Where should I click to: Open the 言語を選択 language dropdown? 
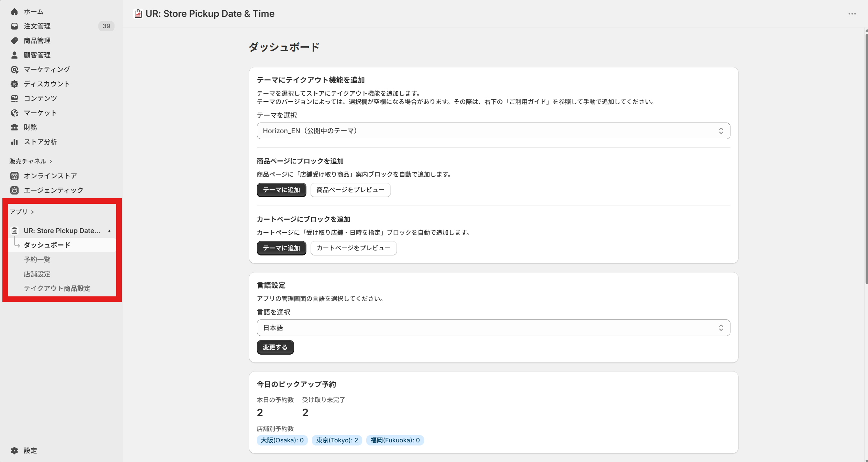(x=493, y=328)
